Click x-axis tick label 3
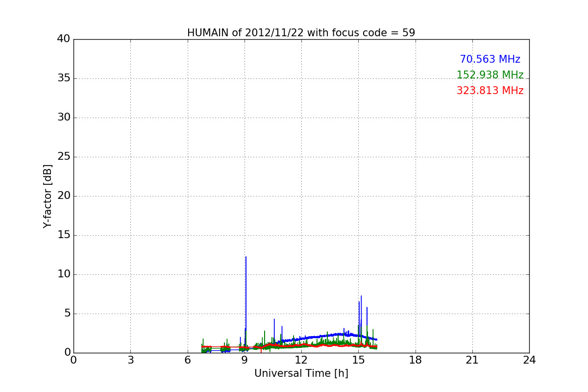Screen dimensions: 588x392 coord(130,360)
